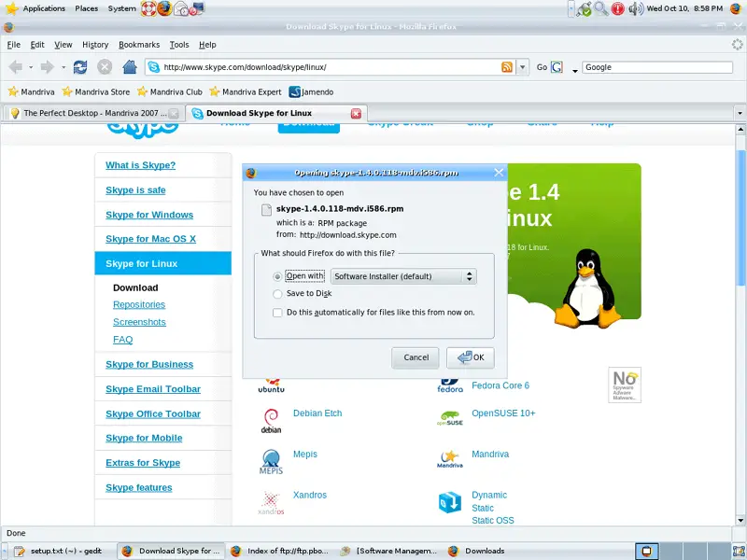Click the Firefox back arrow button
Screen dimensions: 747x560
(x=15, y=67)
